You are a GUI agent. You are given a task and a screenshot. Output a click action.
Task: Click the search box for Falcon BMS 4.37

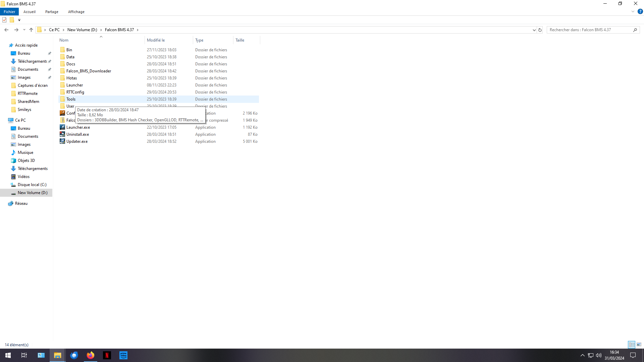tap(590, 30)
